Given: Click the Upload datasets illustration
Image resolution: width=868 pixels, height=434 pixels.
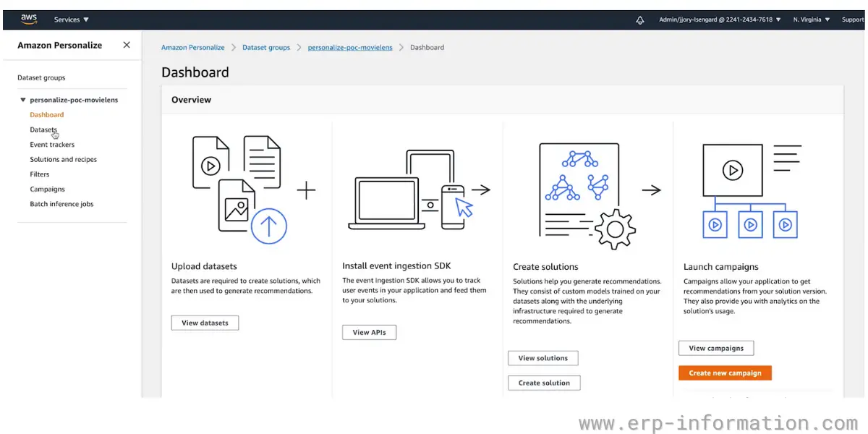Looking at the screenshot, I should click(x=239, y=189).
